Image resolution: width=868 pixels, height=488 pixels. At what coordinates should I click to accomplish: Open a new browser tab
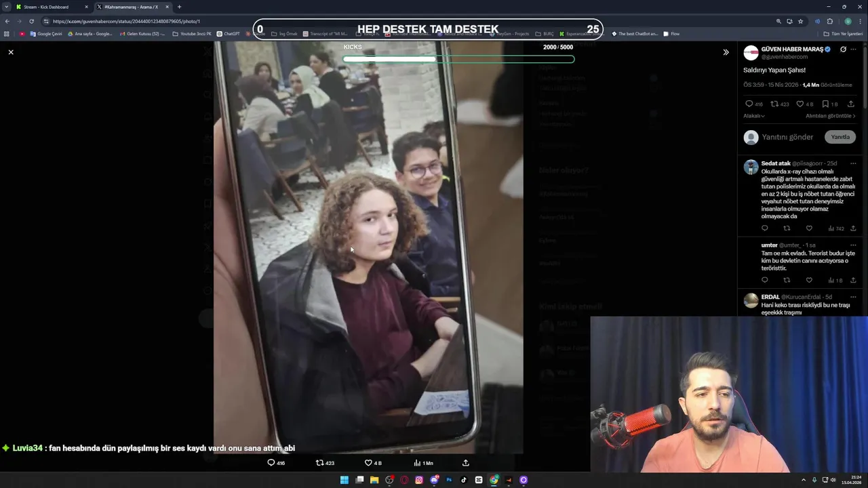click(179, 7)
